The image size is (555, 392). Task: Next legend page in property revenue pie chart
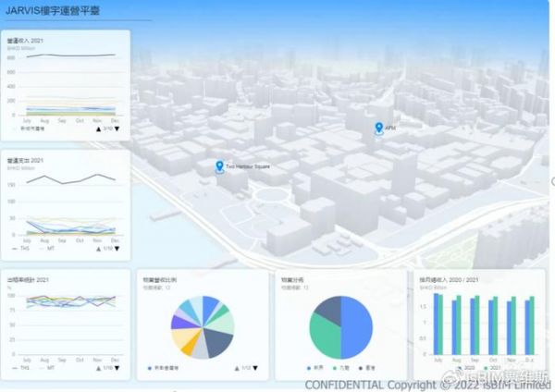pos(255,368)
